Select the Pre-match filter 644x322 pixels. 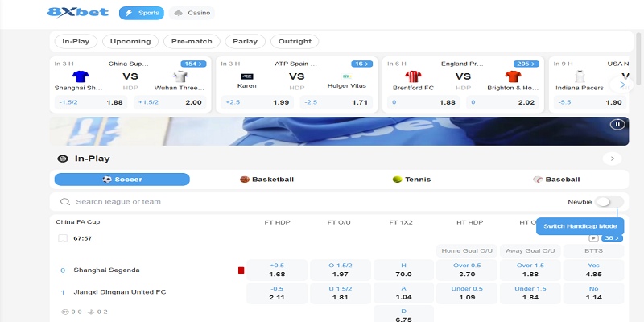pyautogui.click(x=192, y=42)
